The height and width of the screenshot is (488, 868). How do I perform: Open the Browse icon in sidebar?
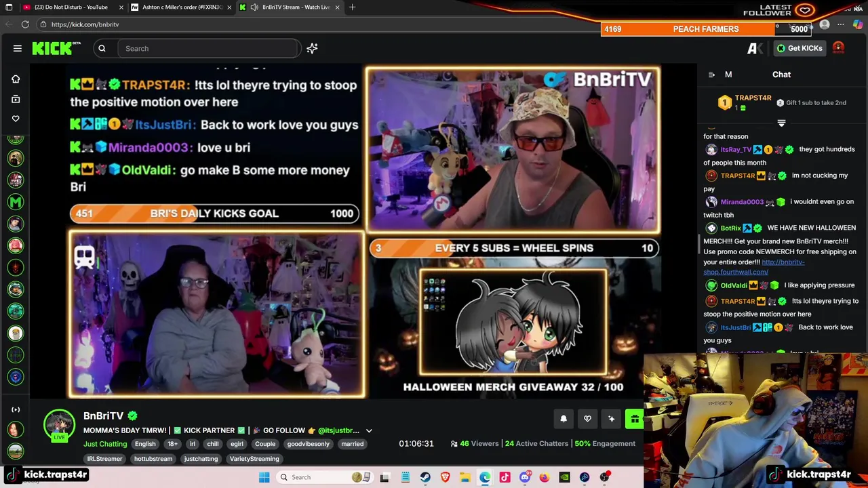coord(16,99)
